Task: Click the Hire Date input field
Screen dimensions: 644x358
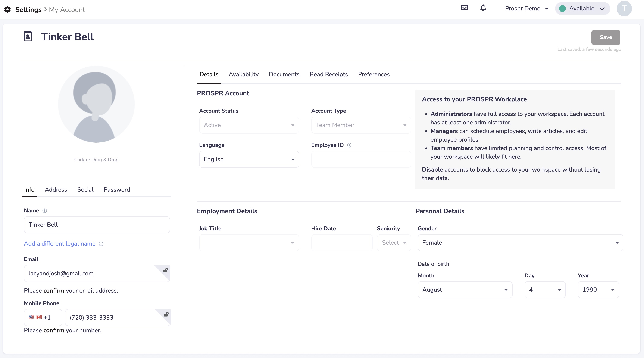Action: pyautogui.click(x=342, y=243)
